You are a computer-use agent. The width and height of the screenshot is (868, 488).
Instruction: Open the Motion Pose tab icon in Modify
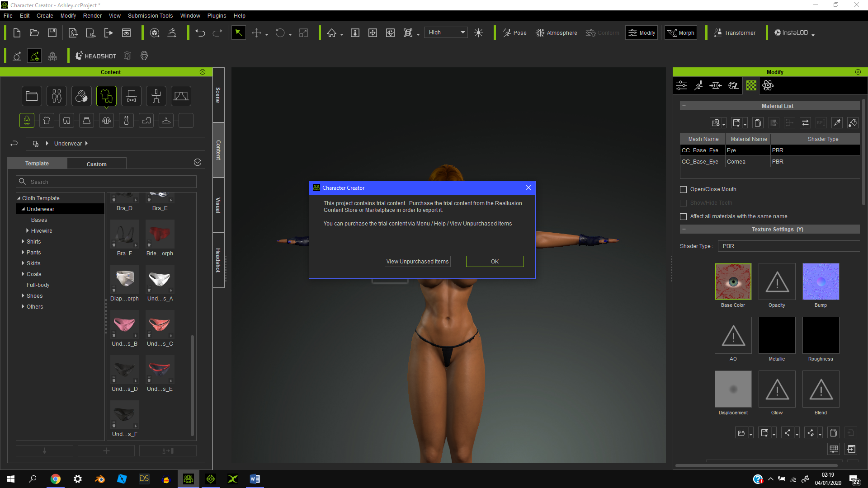pos(699,85)
